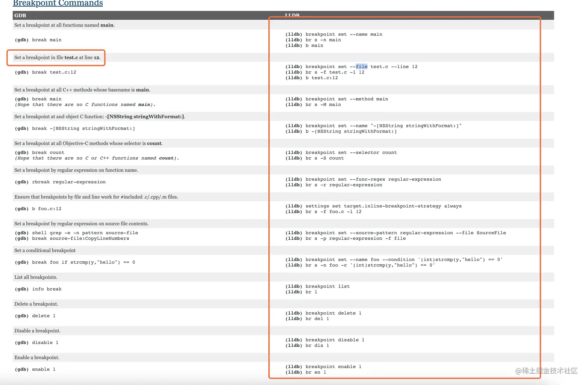Click '(lldb) breakpoint delete 1' line
The image size is (588, 385).
click(x=324, y=314)
